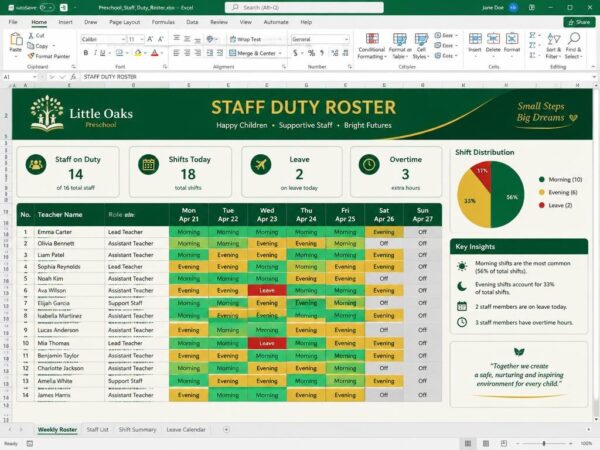Adjust the zoom slider in status bar
The width and height of the screenshot is (600, 450).
(543, 443)
